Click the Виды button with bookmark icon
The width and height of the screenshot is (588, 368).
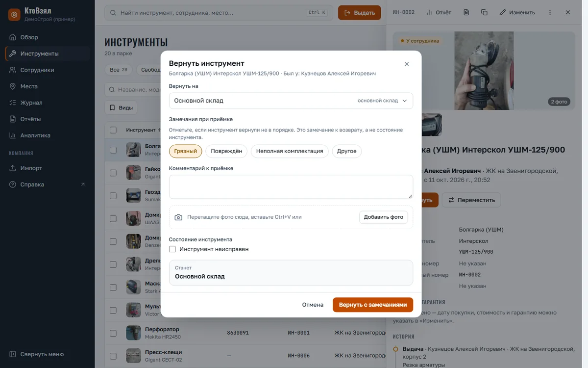tap(121, 107)
